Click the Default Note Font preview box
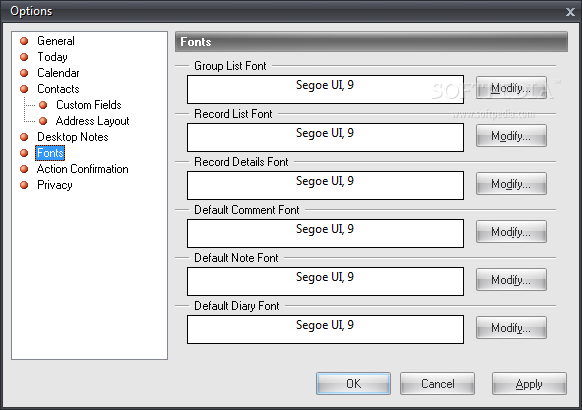 (x=325, y=281)
